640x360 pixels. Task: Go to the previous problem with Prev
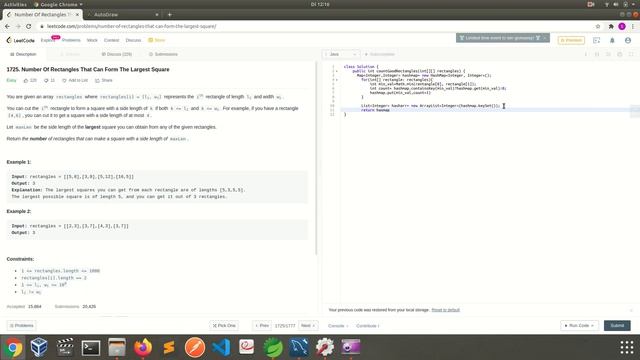click(262, 326)
